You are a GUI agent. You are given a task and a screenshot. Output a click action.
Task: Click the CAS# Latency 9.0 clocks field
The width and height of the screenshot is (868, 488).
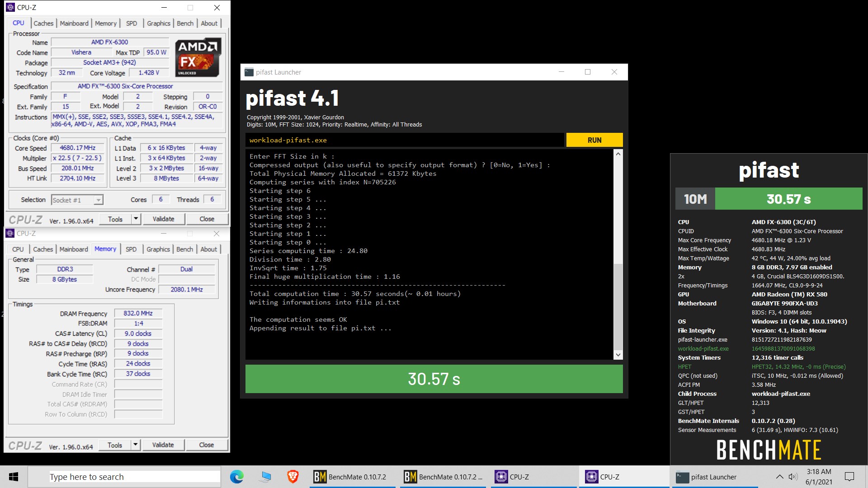(x=138, y=334)
